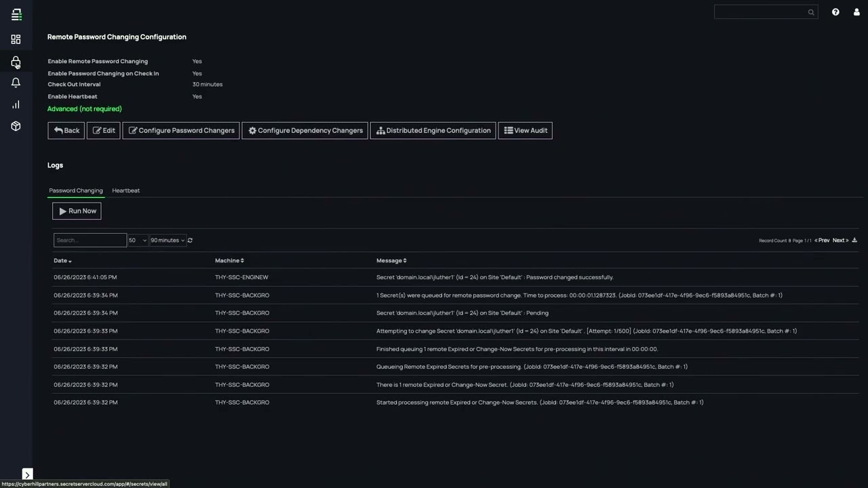Click the logs search field
Screen dimensions: 868x488
90,240
